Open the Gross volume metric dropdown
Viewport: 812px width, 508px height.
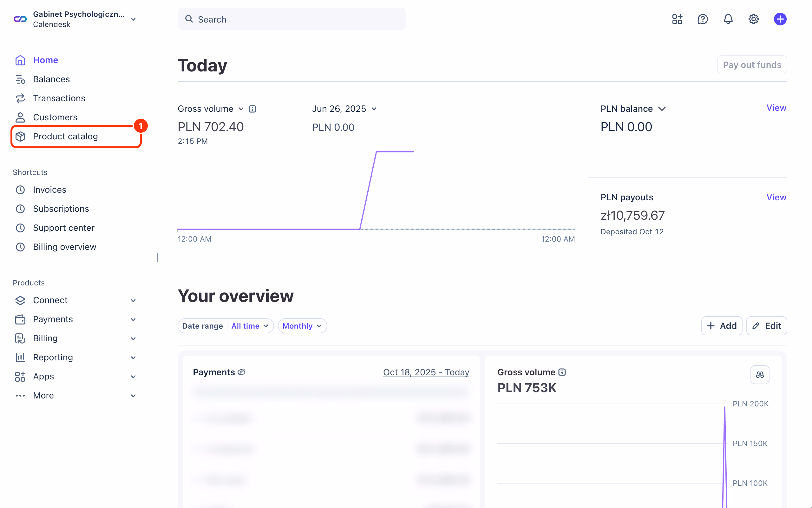pos(210,109)
